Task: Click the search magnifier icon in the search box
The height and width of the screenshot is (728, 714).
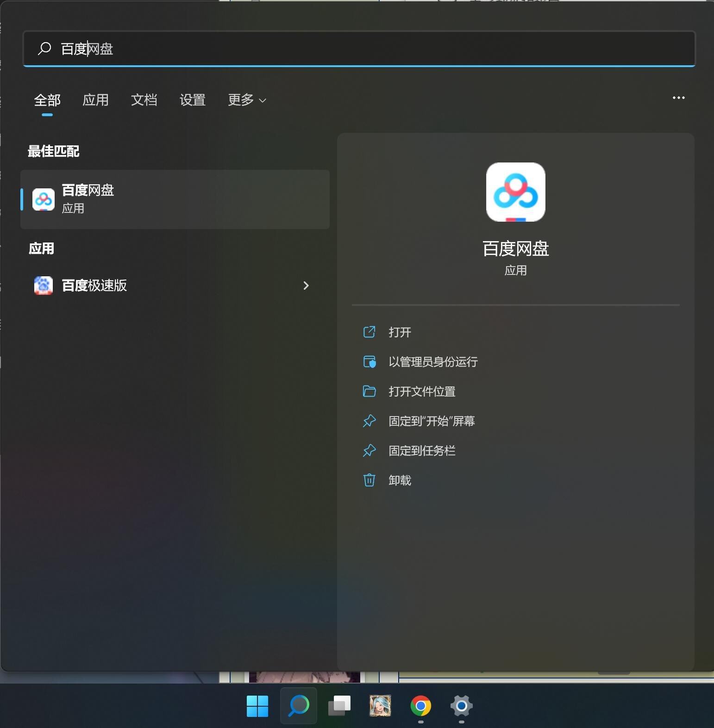Action: click(x=44, y=49)
